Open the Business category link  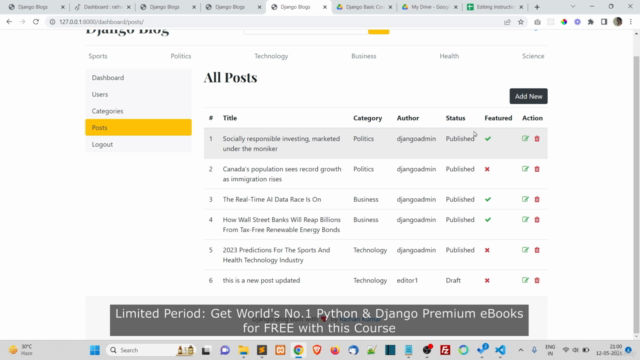pos(364,56)
